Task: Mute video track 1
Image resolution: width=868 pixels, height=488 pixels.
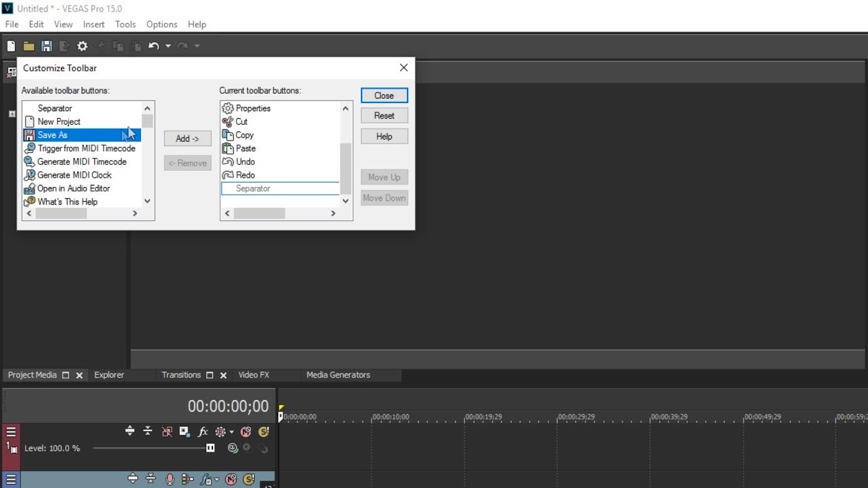Action: [x=245, y=431]
